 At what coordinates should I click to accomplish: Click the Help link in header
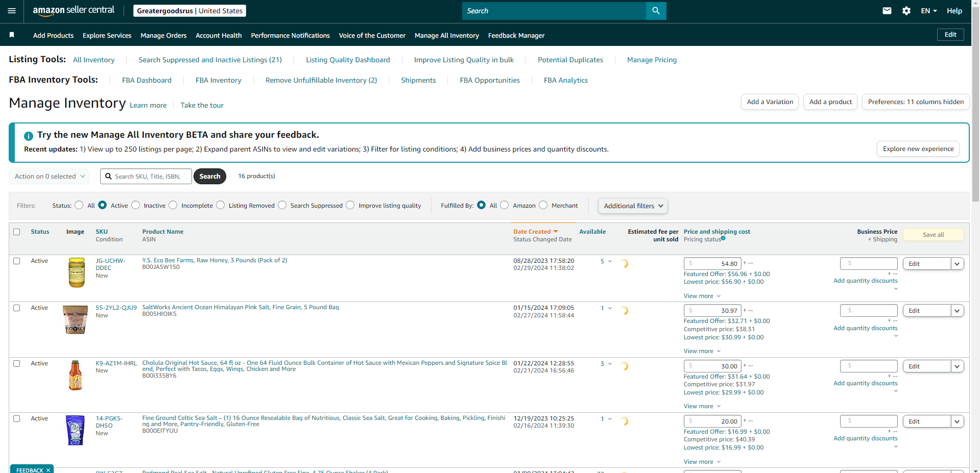pyautogui.click(x=954, y=11)
